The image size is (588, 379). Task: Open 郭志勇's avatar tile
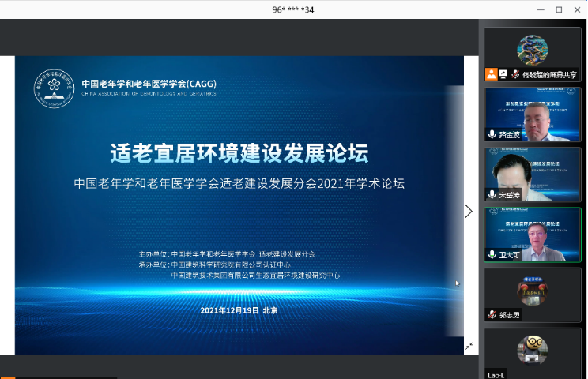532,291
